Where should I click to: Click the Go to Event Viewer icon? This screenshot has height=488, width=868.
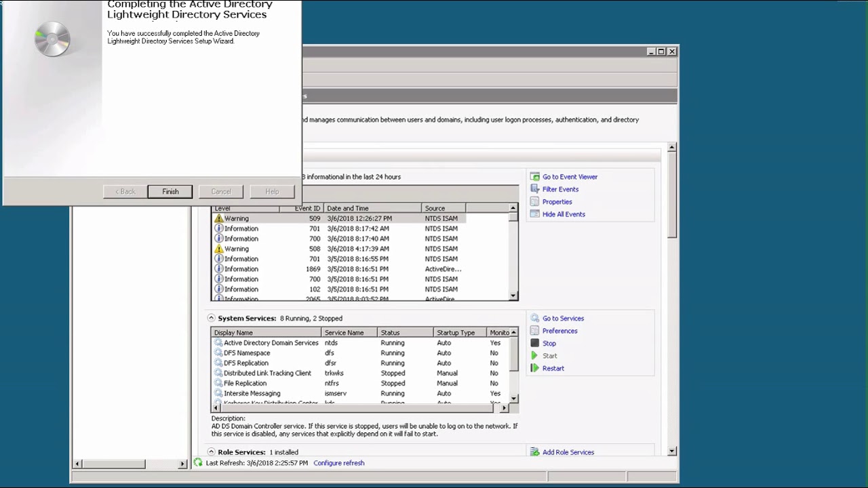(535, 177)
